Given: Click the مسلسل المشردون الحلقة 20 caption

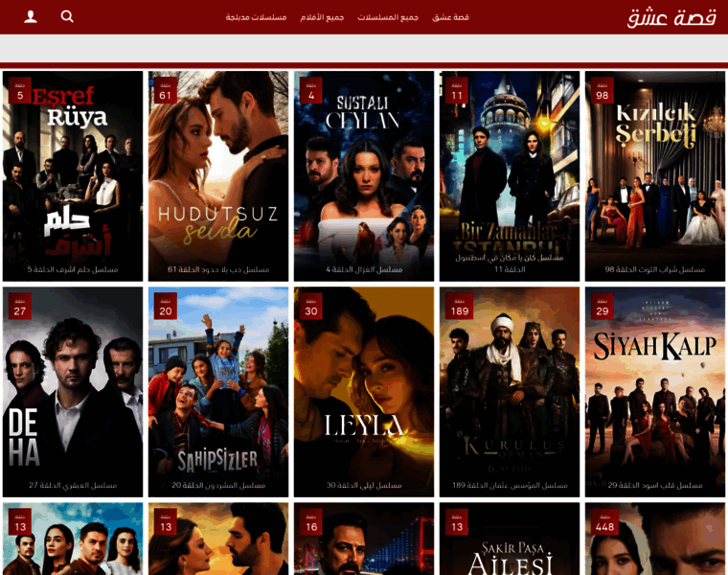Looking at the screenshot, I should coord(218,485).
